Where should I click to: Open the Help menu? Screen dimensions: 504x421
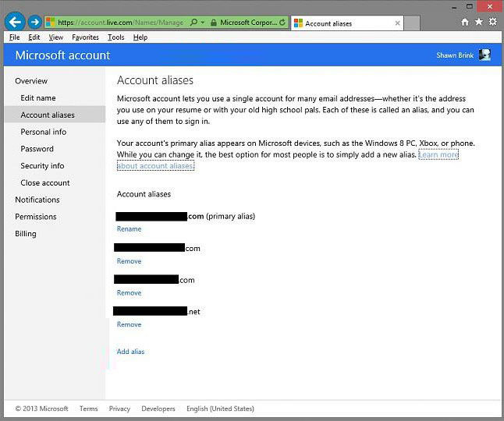[x=140, y=37]
